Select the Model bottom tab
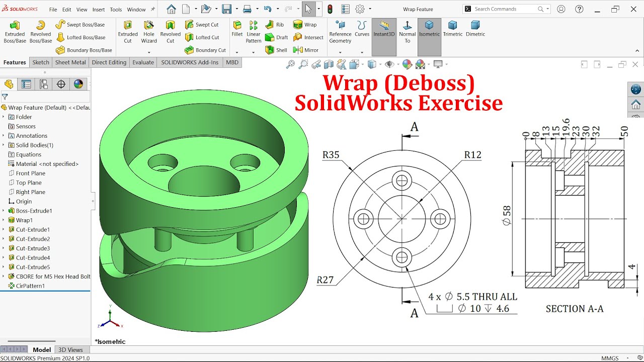 coord(42,350)
